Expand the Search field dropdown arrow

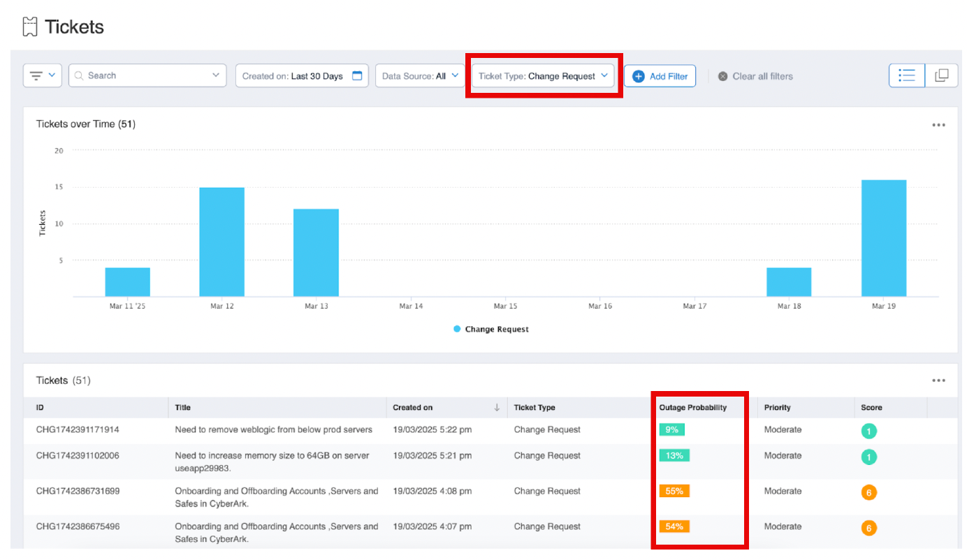pos(216,75)
